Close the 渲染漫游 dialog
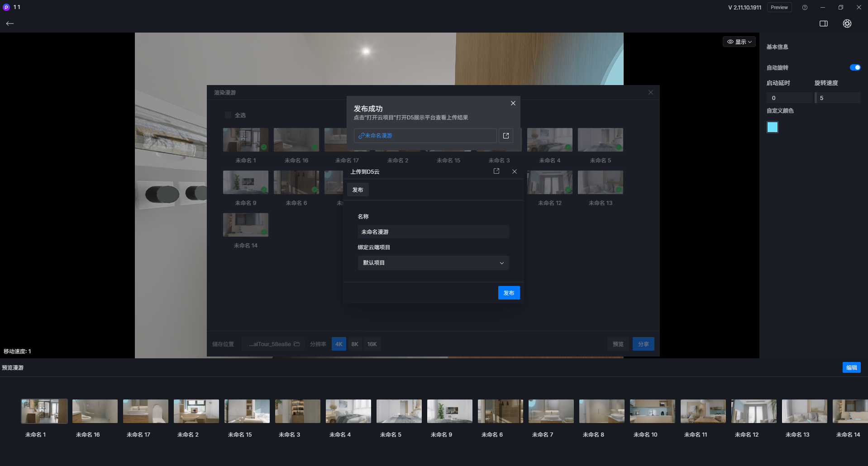 (651, 92)
